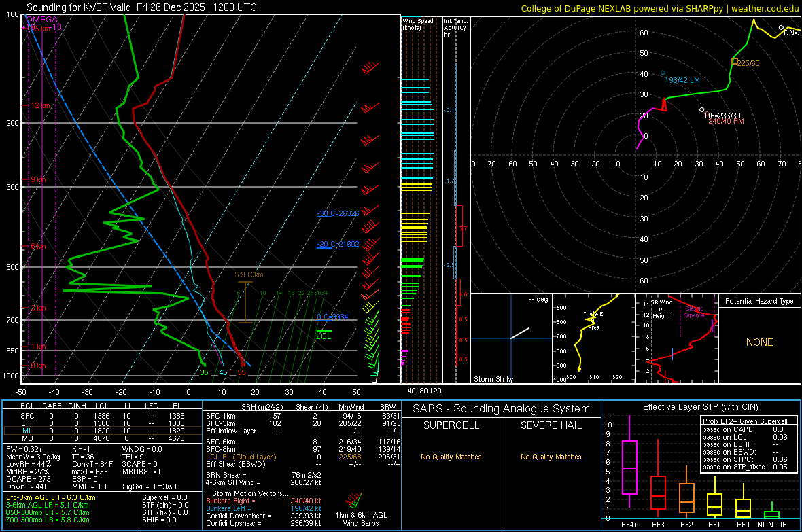Select the LCL-EL (Cloud Layer) row
Image resolution: width=802 pixels, height=532 pixels.
coord(303,457)
